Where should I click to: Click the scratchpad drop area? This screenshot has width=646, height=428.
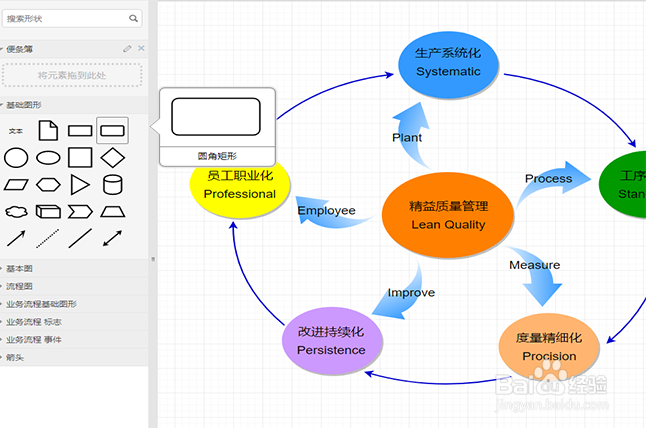(x=72, y=75)
